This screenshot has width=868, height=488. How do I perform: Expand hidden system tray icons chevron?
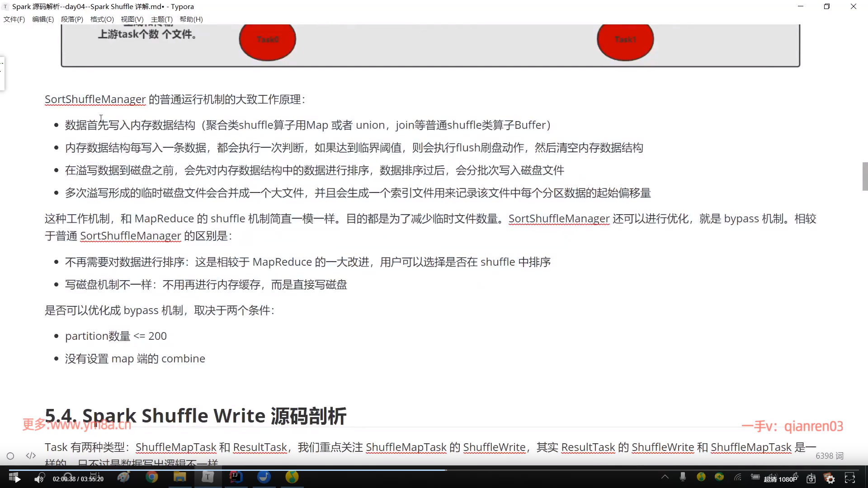point(665,477)
